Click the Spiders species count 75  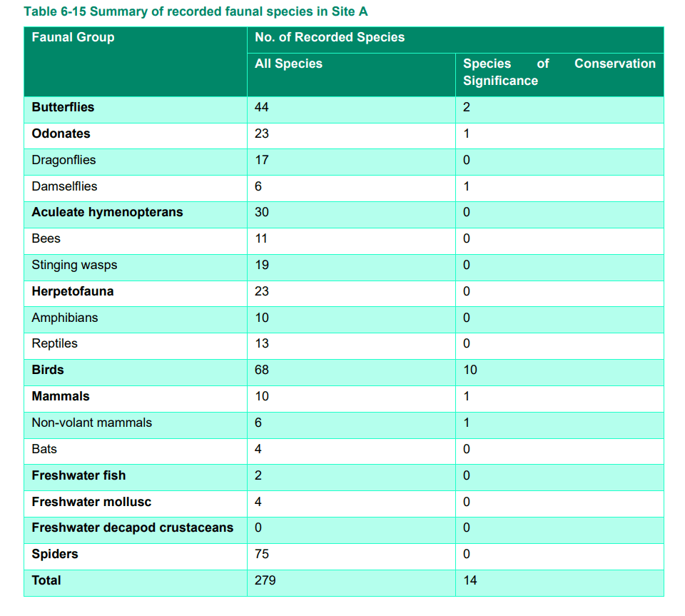click(262, 554)
